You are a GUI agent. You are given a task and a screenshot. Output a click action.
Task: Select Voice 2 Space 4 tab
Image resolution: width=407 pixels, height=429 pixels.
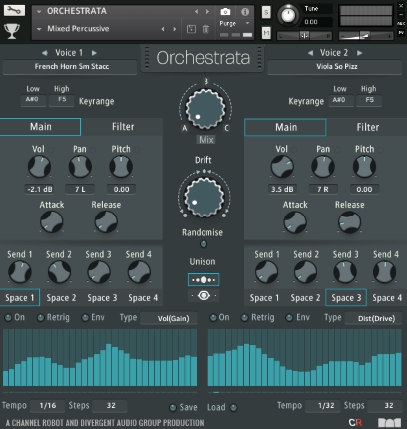click(387, 298)
